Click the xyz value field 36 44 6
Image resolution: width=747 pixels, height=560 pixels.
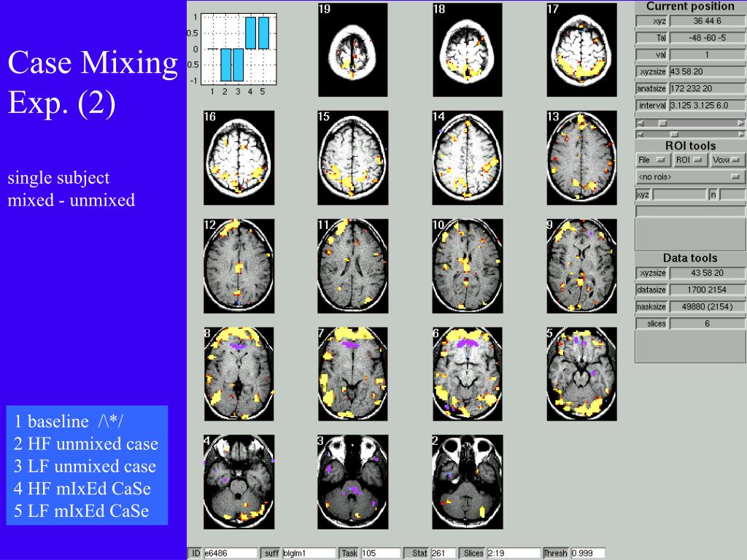(707, 21)
